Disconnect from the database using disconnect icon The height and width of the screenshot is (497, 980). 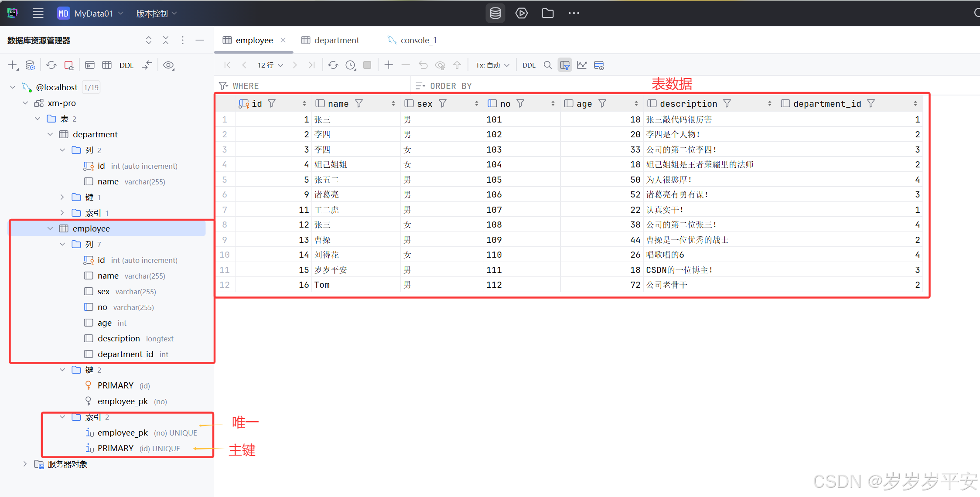[69, 65]
